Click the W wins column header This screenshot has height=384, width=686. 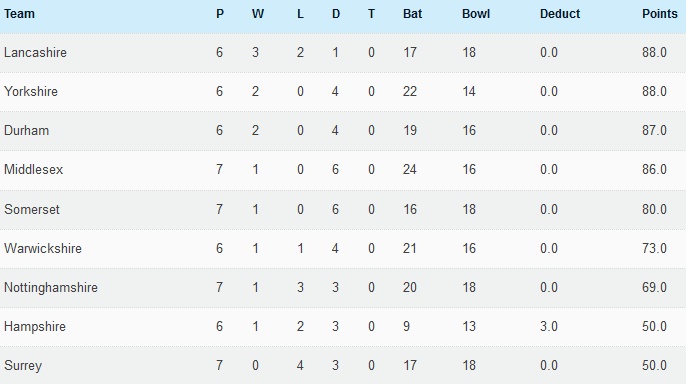258,14
